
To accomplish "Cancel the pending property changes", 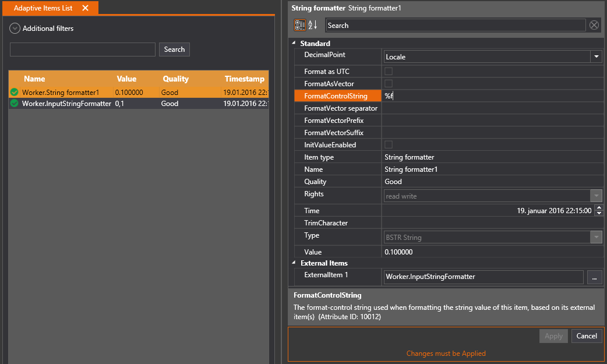I will pos(587,336).
